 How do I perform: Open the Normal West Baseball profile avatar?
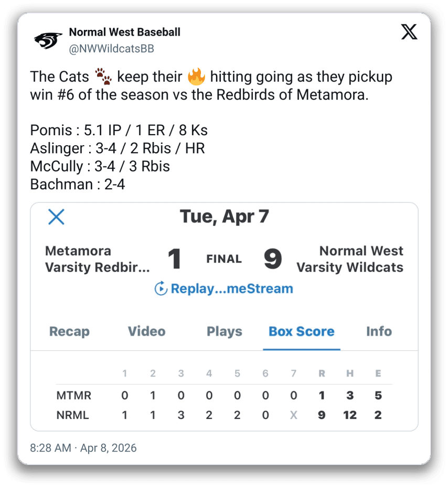point(49,40)
